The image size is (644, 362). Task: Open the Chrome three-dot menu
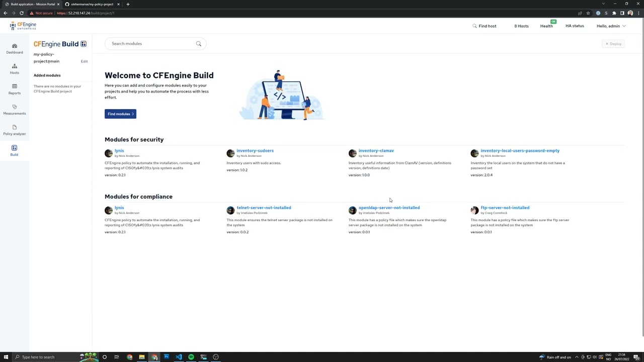point(638,13)
